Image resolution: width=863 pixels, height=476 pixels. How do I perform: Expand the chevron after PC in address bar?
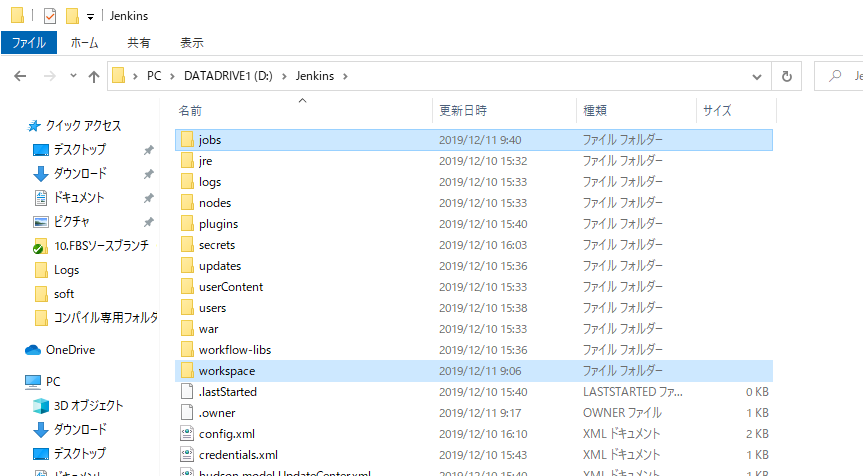point(172,76)
